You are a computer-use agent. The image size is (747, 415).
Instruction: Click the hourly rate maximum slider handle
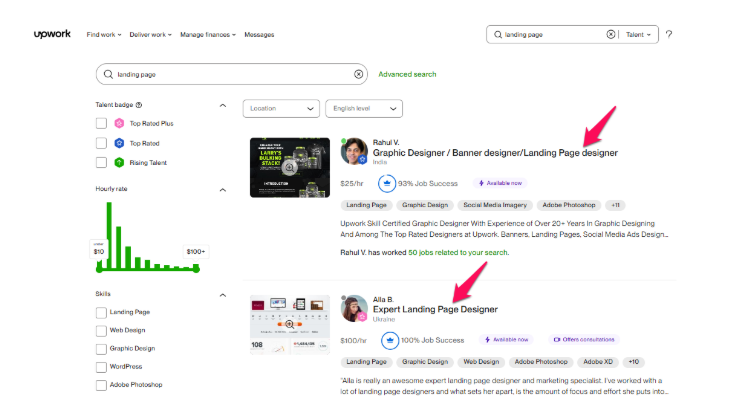(x=196, y=269)
